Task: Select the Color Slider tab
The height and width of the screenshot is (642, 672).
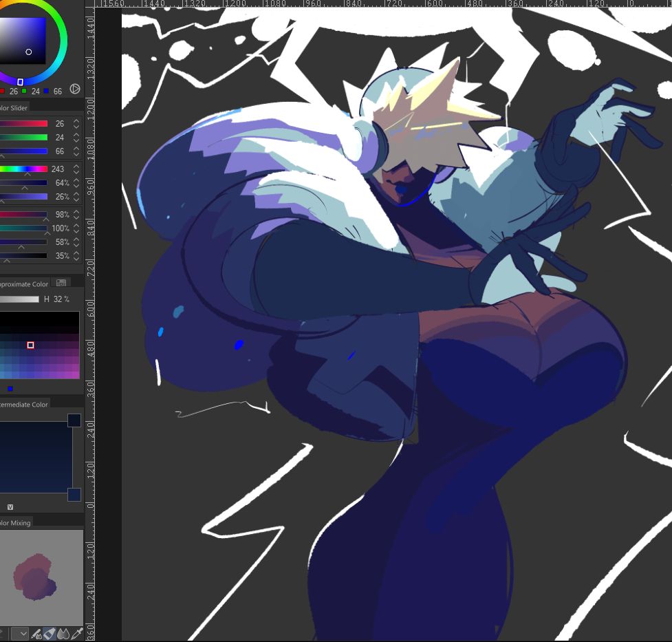Action: click(x=14, y=107)
